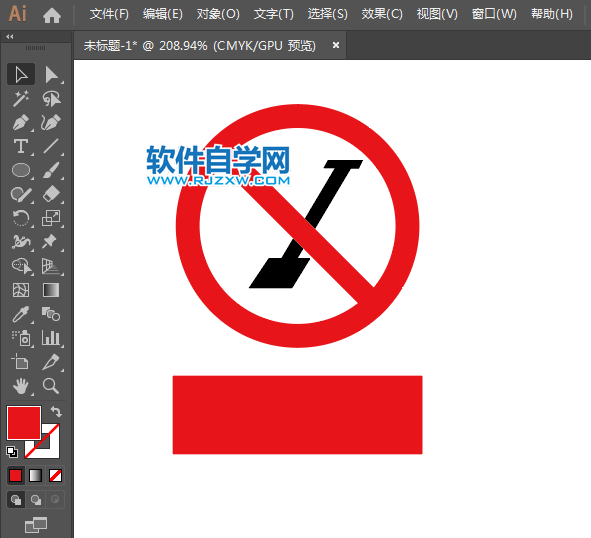This screenshot has width=591, height=538.
Task: Open the 文件(F) menu
Action: point(109,14)
